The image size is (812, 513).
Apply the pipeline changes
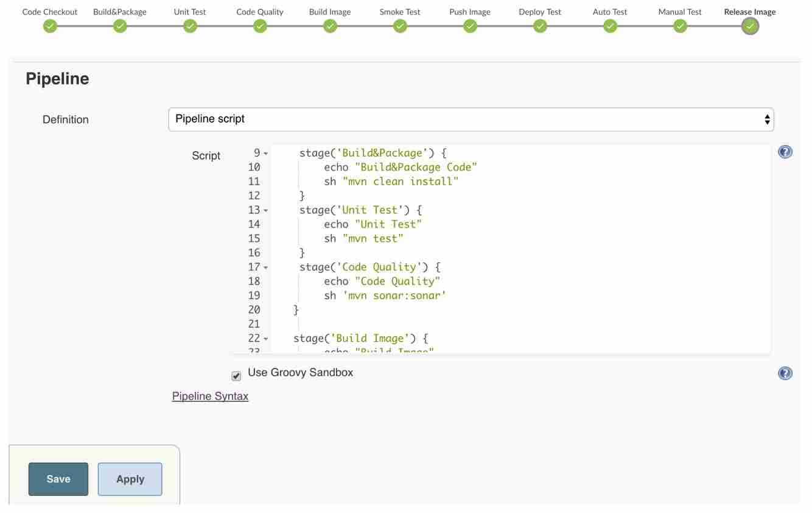coord(130,479)
